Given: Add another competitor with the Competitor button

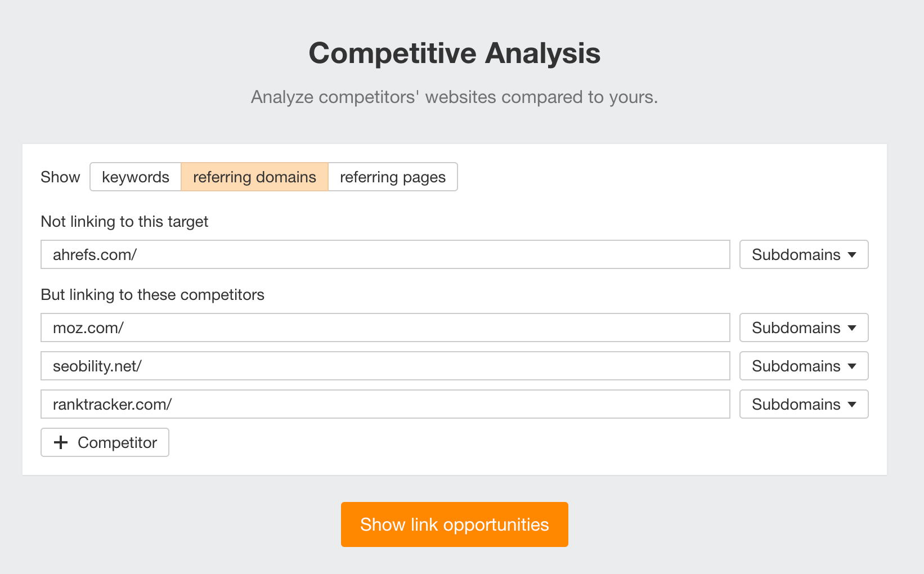Looking at the screenshot, I should (x=105, y=442).
